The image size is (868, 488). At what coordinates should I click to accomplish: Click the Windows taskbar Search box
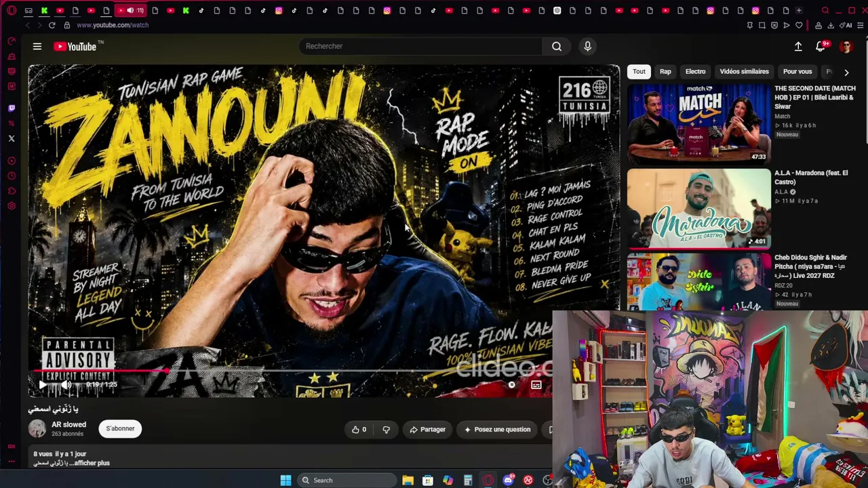point(347,481)
